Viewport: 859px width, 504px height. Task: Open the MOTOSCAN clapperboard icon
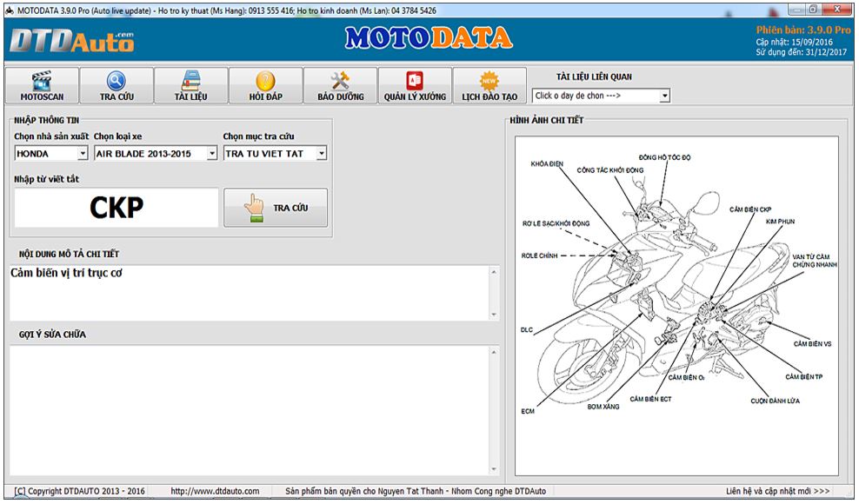pos(42,81)
